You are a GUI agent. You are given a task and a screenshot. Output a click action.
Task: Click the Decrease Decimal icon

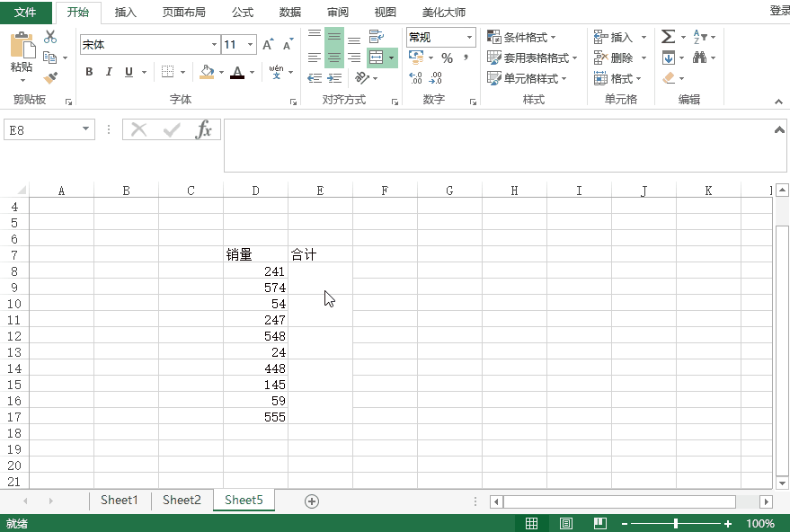click(435, 78)
